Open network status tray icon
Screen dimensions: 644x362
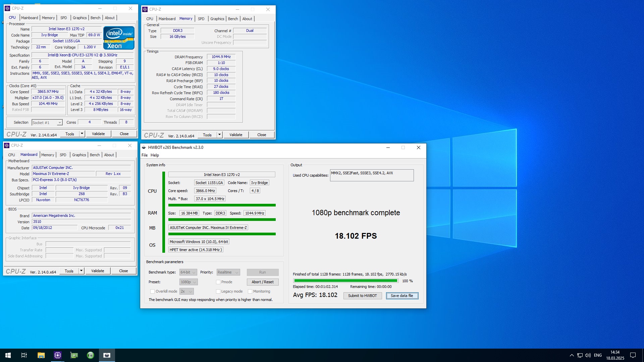tap(580, 355)
